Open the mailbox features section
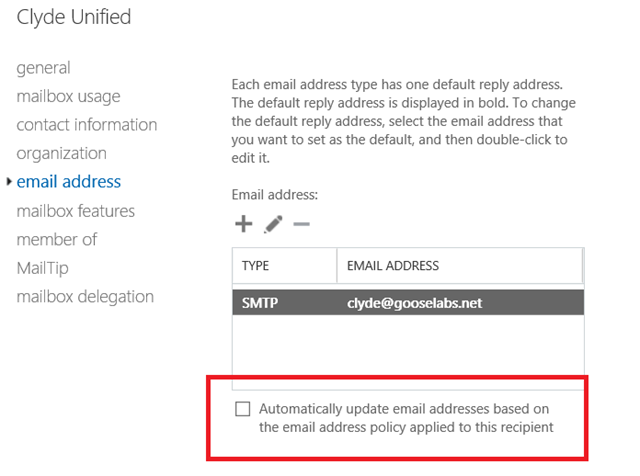The image size is (640, 476). [76, 211]
